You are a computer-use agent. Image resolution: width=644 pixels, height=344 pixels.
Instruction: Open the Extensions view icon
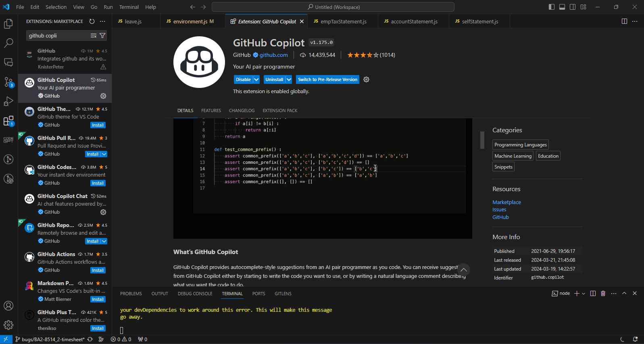pos(8,121)
